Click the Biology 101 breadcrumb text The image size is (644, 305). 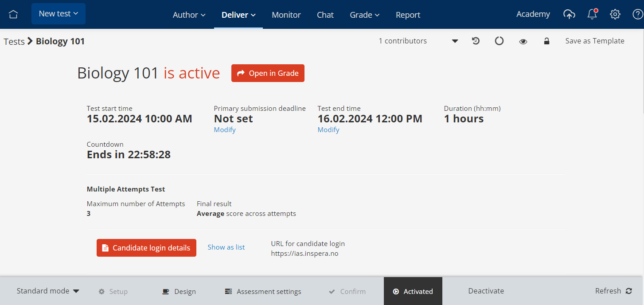point(60,41)
